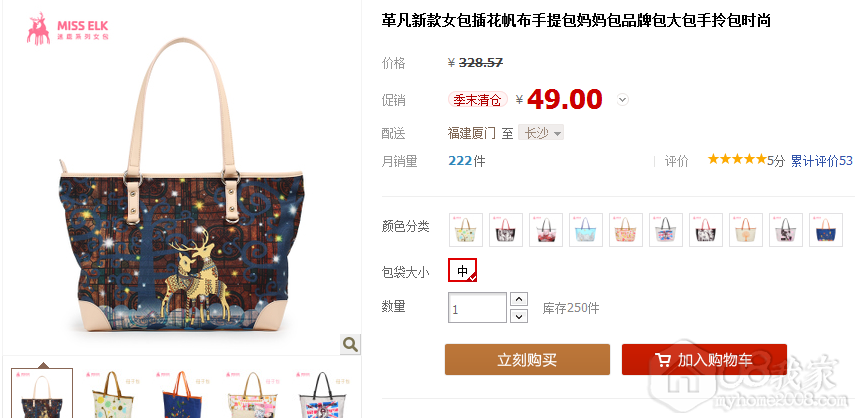This screenshot has width=855, height=418.
Task: Click the magnifier zoom icon on product image
Action: coord(350,344)
